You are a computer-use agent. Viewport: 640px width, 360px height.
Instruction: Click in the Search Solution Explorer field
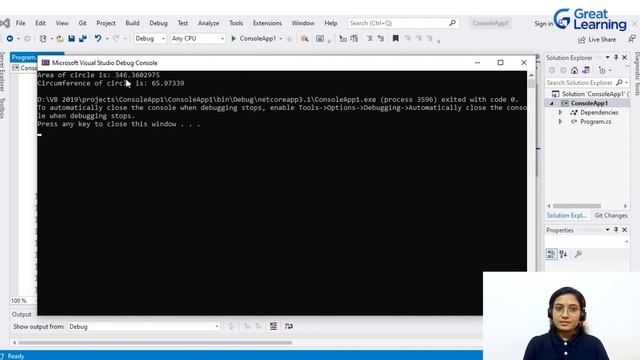tap(580, 83)
